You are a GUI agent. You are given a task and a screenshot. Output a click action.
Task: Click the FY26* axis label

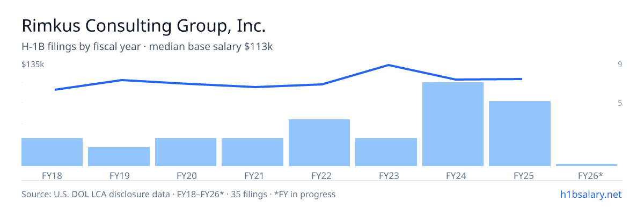(x=590, y=175)
